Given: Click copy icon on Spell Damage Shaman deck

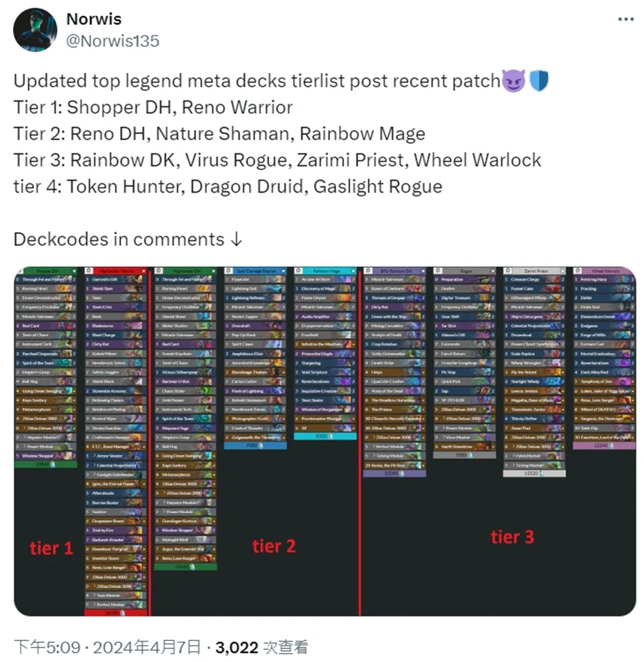Looking at the screenshot, I should pyautogui.click(x=228, y=270).
